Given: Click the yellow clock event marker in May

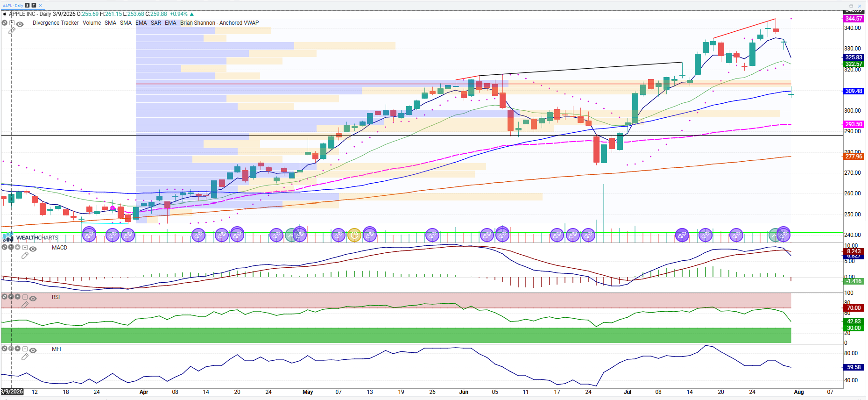Looking at the screenshot, I should click(354, 235).
